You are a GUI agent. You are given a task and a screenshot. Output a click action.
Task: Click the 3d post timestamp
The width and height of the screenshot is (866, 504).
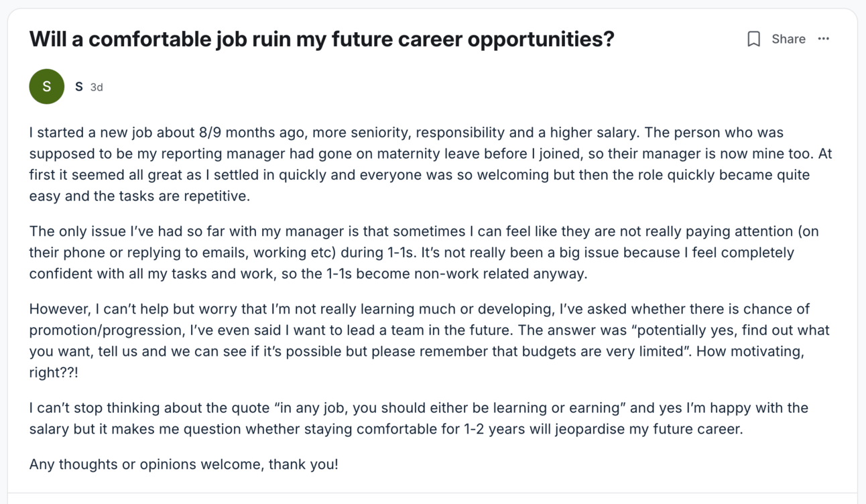coord(97,87)
